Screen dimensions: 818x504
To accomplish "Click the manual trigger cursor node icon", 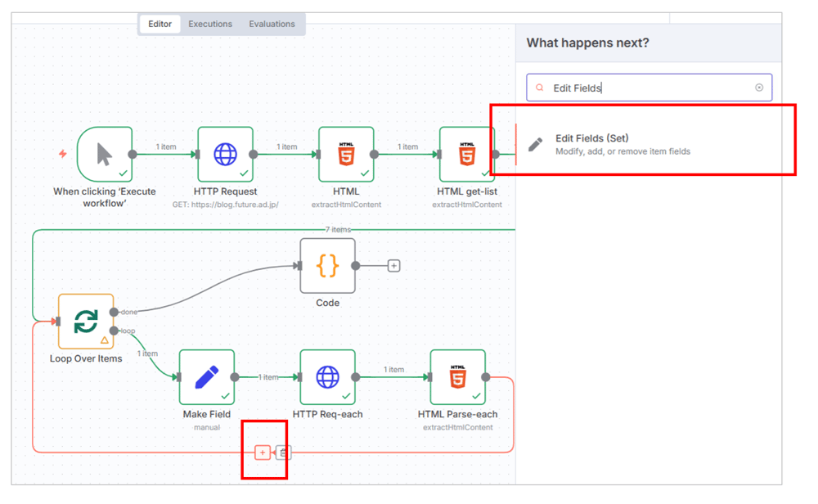I will [x=105, y=154].
